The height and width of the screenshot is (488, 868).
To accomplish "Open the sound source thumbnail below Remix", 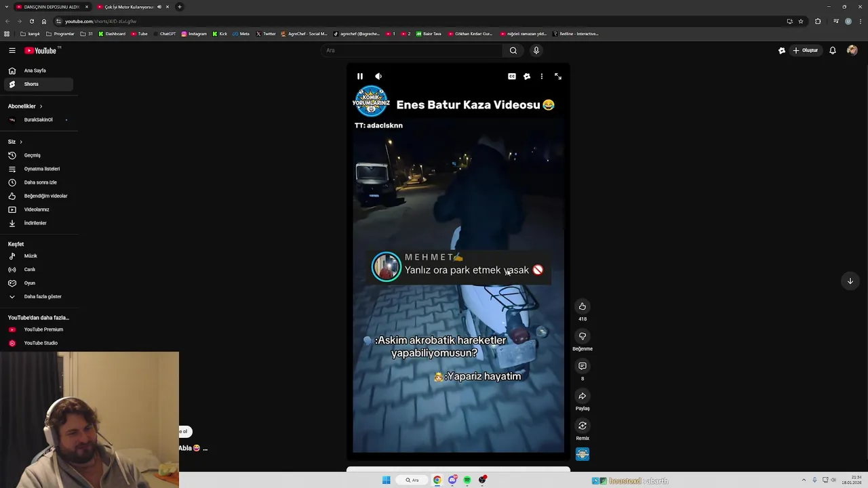I will [583, 454].
